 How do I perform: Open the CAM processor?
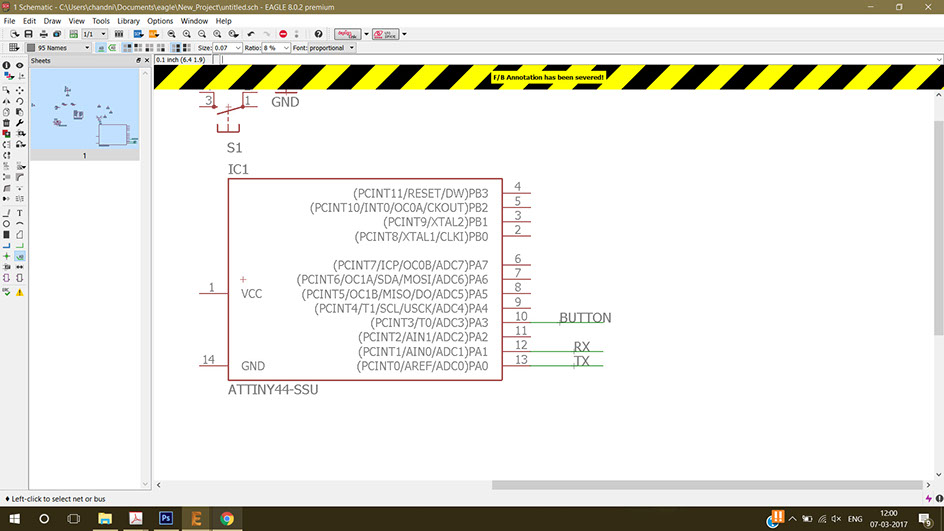click(57, 34)
